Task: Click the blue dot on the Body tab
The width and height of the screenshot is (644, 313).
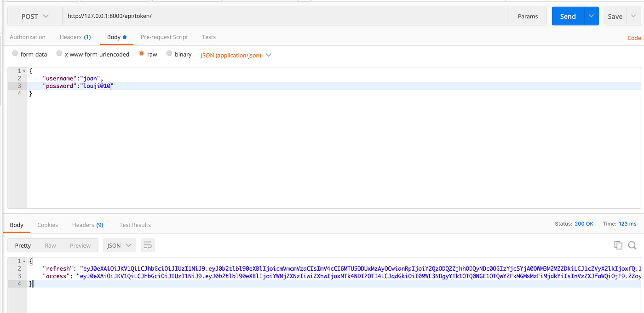Action: click(125, 37)
